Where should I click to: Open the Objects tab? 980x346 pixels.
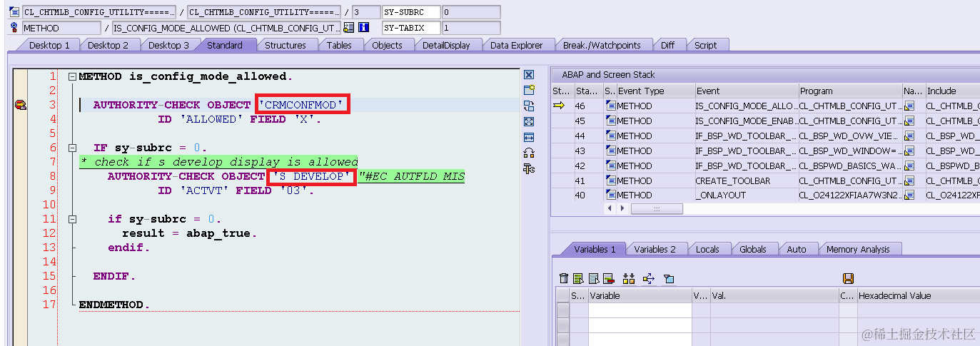tap(387, 45)
